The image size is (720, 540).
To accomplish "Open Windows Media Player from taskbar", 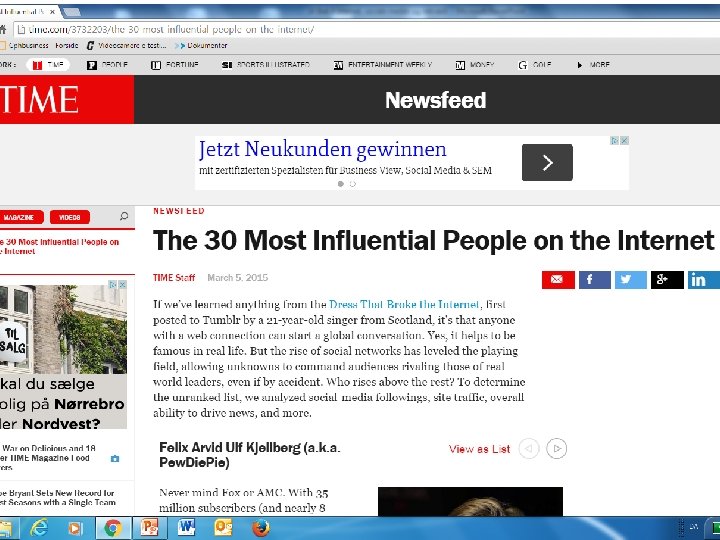I will tap(75, 528).
